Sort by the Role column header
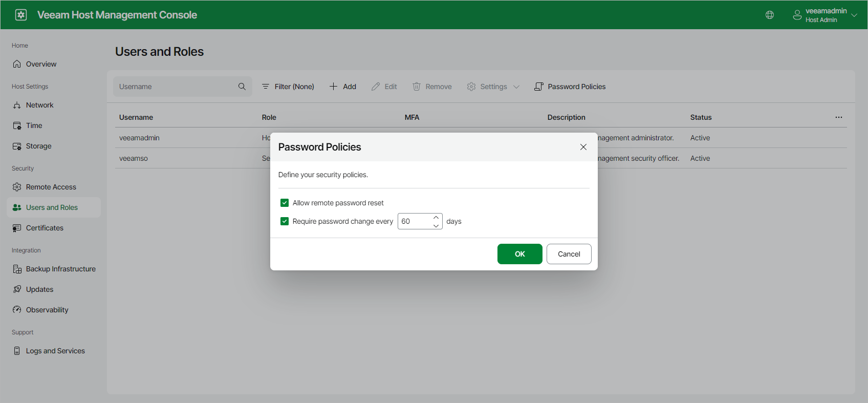Viewport: 868px width, 403px height. [269, 117]
